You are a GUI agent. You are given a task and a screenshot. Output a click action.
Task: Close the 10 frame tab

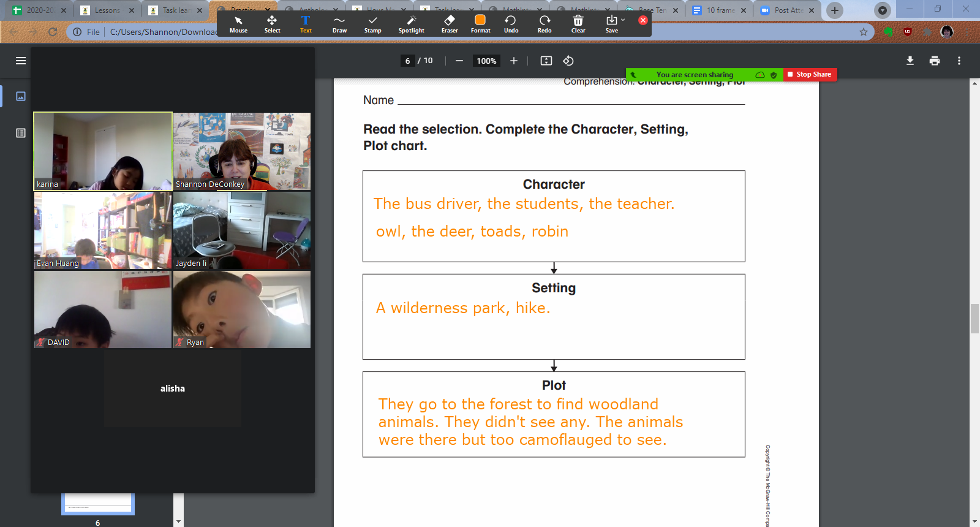[x=744, y=10]
